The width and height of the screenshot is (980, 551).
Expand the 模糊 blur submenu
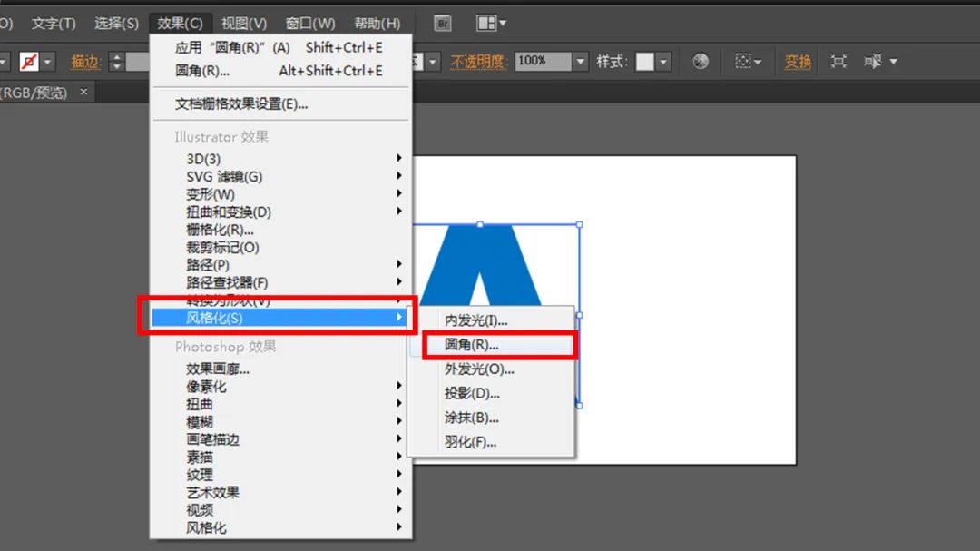coord(280,421)
